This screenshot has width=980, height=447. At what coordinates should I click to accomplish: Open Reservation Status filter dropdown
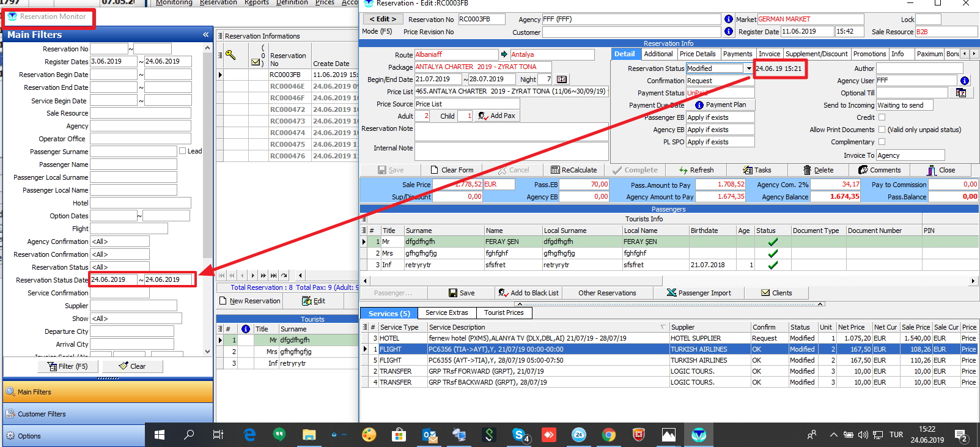(120, 267)
